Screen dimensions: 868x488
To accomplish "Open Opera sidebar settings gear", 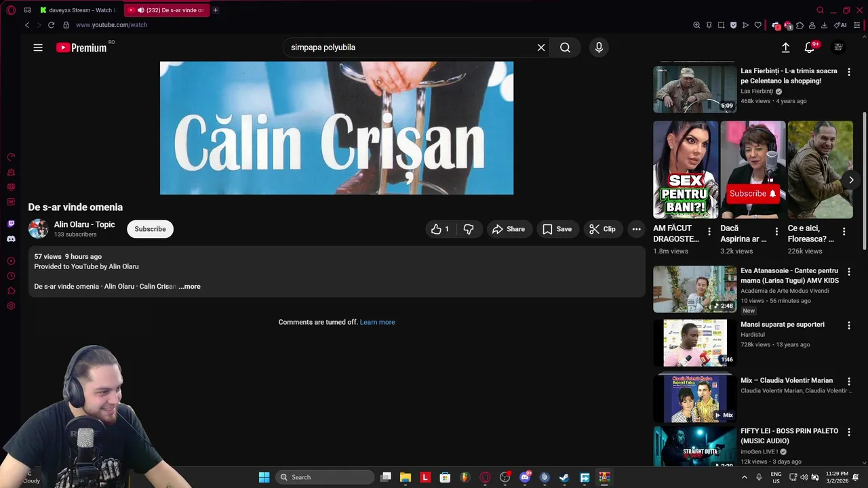I will [11, 306].
